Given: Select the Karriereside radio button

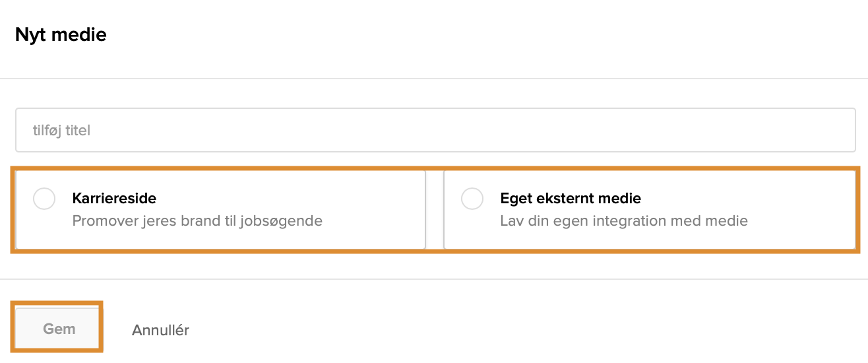Looking at the screenshot, I should pos(44,199).
